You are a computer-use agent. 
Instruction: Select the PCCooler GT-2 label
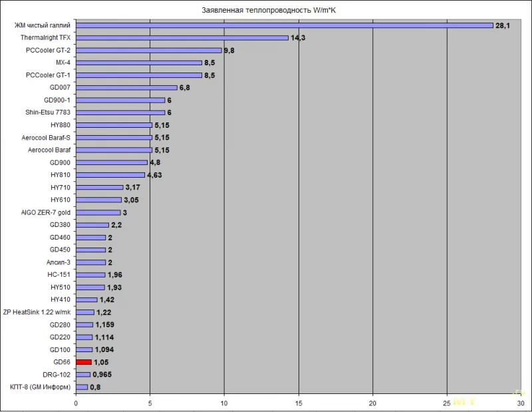coord(48,50)
